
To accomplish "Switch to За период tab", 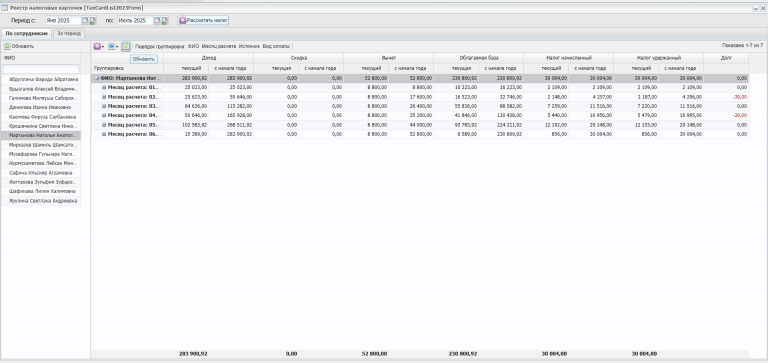I will pos(69,33).
